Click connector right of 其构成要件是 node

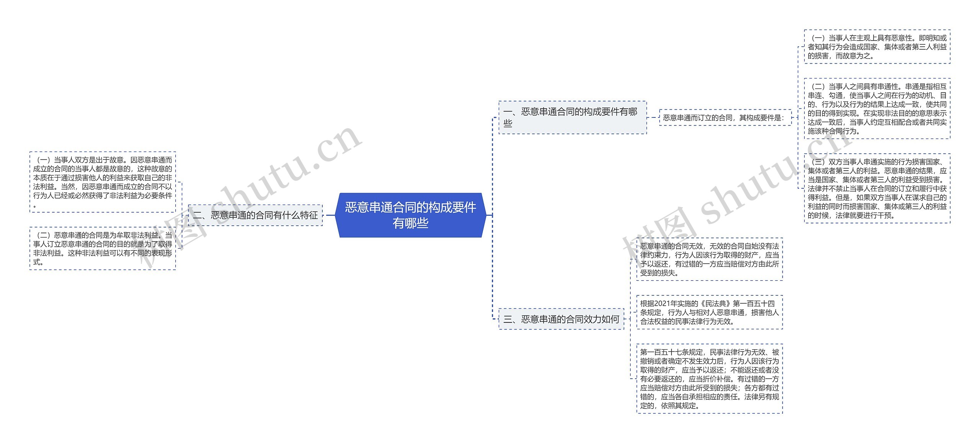coord(795,118)
